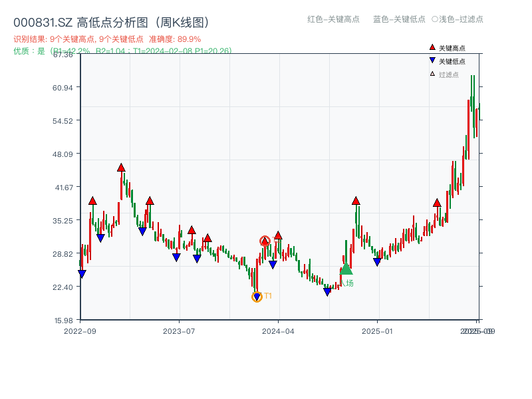Click the T1 label beside the circled low
Screen dimensions: 532x399
268,295
